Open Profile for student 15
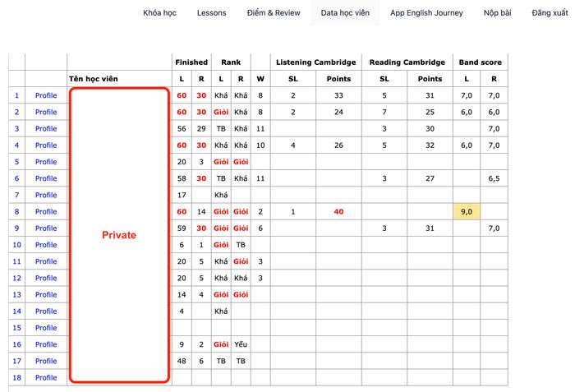The height and width of the screenshot is (392, 575). pos(46,328)
